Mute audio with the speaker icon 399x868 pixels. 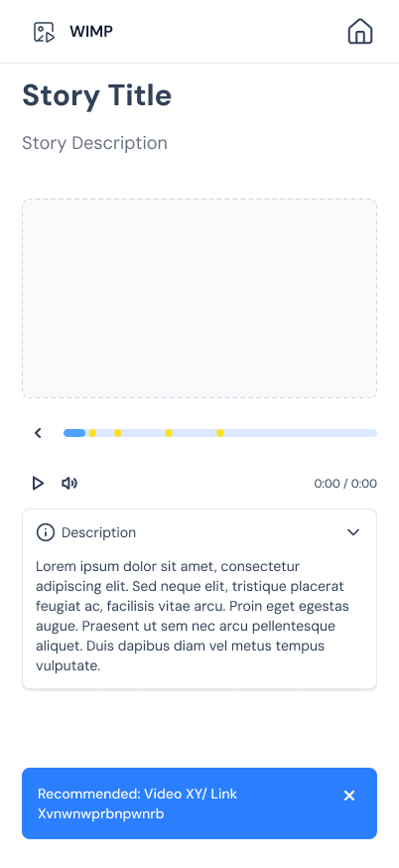(69, 484)
